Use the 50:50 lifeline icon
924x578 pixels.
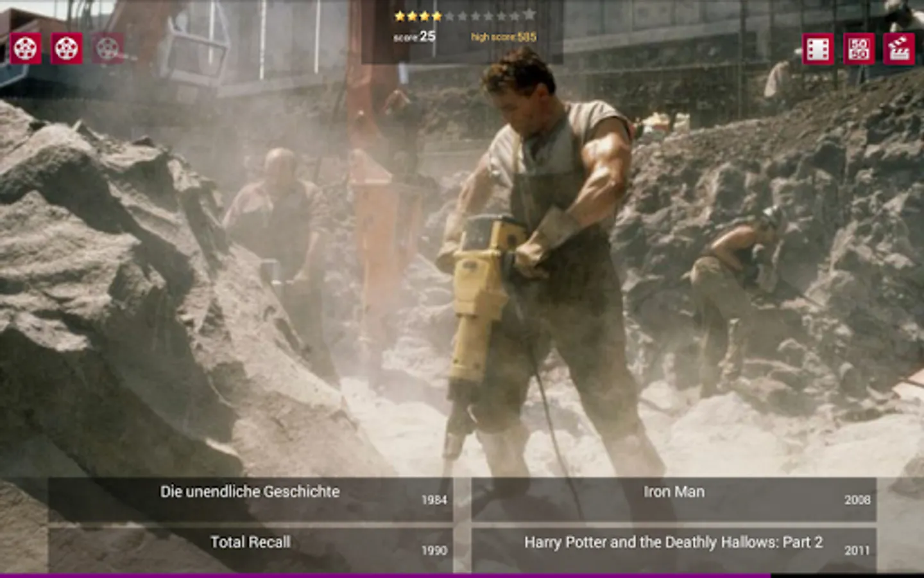859,49
